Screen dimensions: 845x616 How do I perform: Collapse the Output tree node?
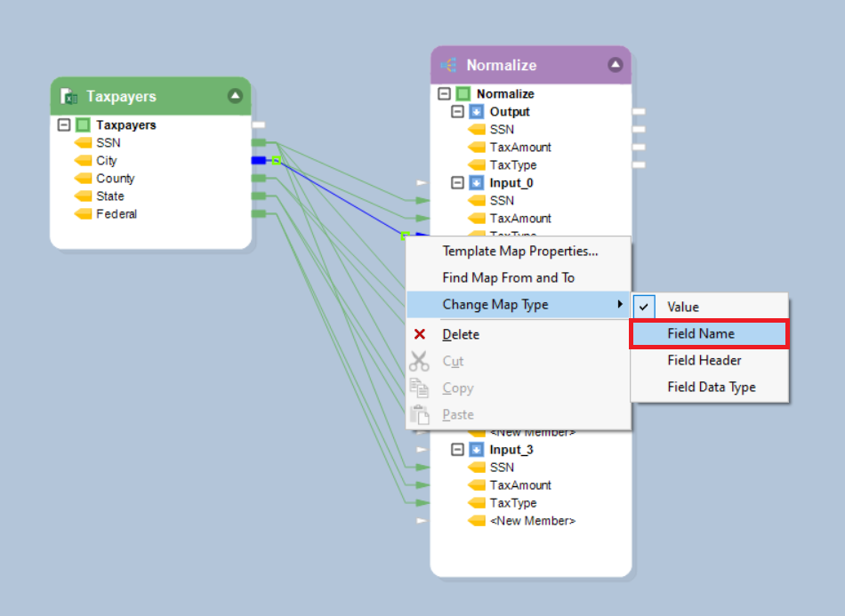point(457,112)
